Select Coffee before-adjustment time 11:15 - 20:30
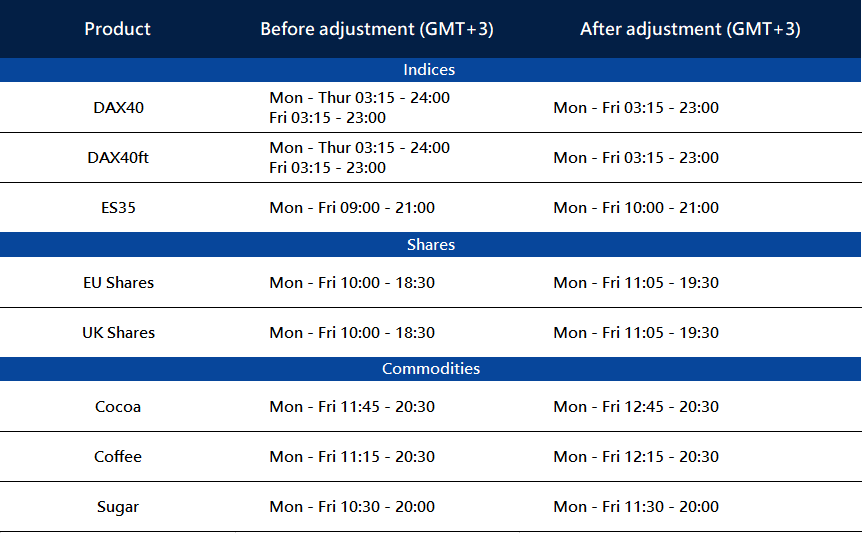This screenshot has width=864, height=533. [352, 457]
